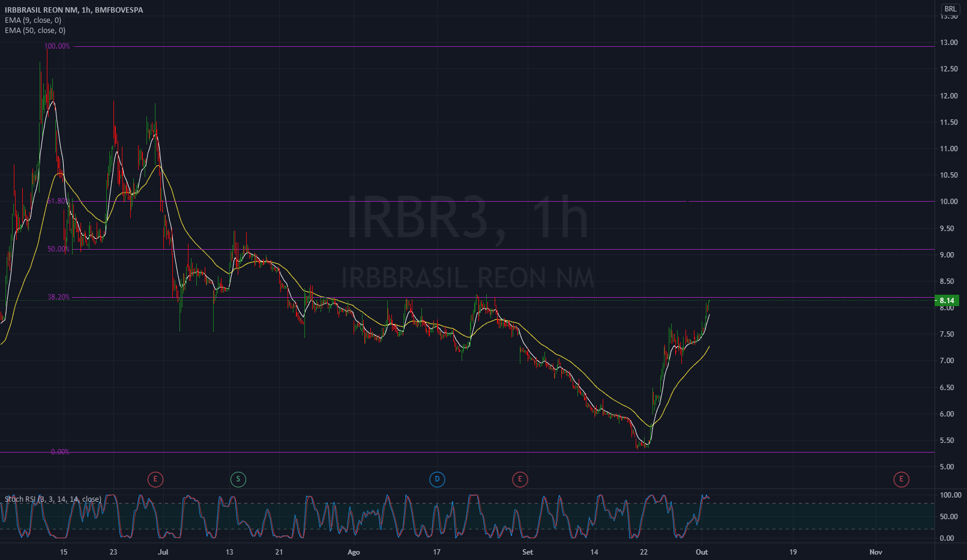Click the 5.50 price axis label

947,441
